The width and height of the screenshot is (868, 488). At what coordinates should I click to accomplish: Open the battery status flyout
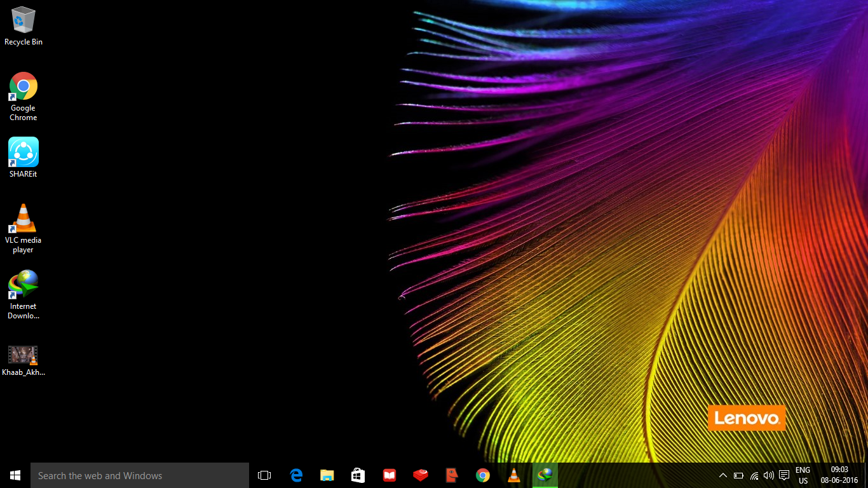pyautogui.click(x=738, y=475)
